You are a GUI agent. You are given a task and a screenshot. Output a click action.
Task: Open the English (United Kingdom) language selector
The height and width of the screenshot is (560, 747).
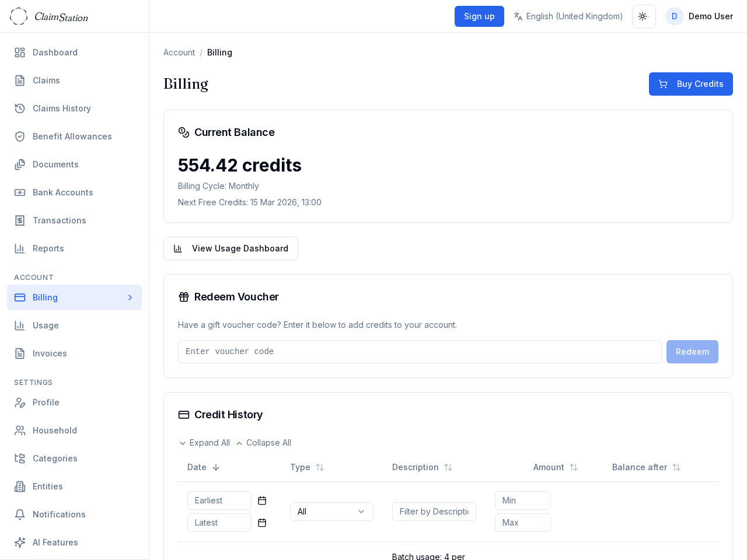tap(568, 16)
